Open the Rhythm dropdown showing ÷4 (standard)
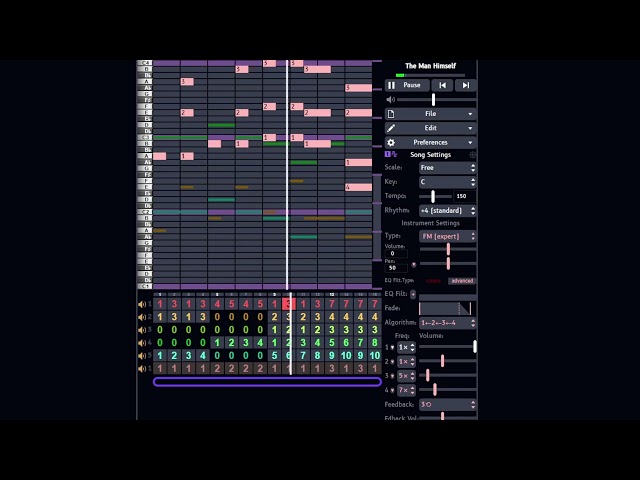This screenshot has height=480, width=640. [x=447, y=211]
